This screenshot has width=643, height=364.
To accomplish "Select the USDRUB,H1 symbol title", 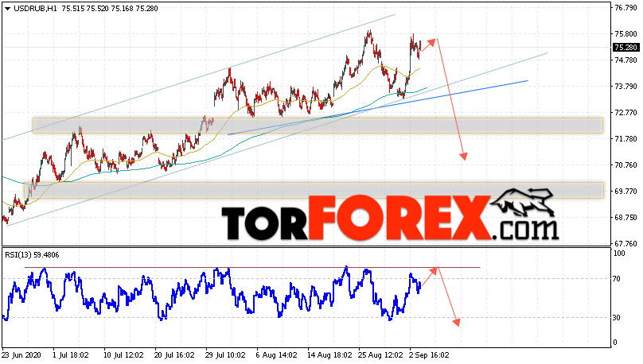I will (35, 8).
